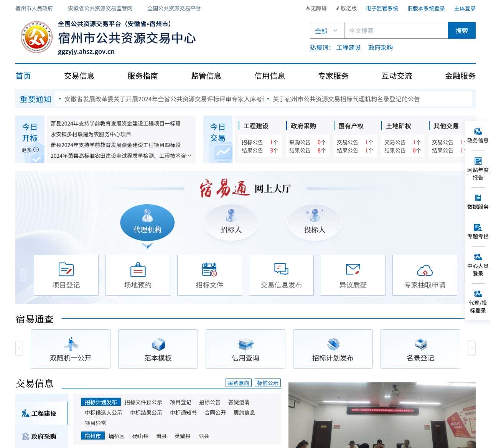Open 旧版本系统登录 link
Viewport: 491px width, 448px height.
[x=426, y=8]
